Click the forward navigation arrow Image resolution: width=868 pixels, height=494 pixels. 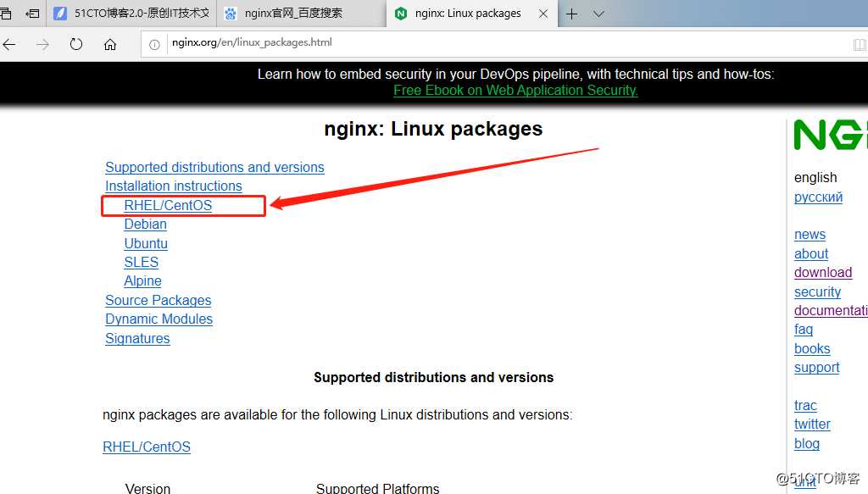pos(42,44)
